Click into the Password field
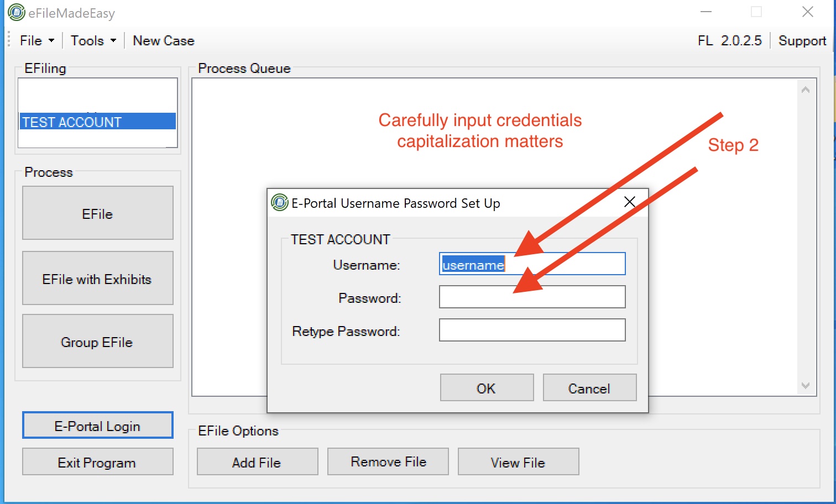Image resolution: width=836 pixels, height=504 pixels. (x=532, y=297)
